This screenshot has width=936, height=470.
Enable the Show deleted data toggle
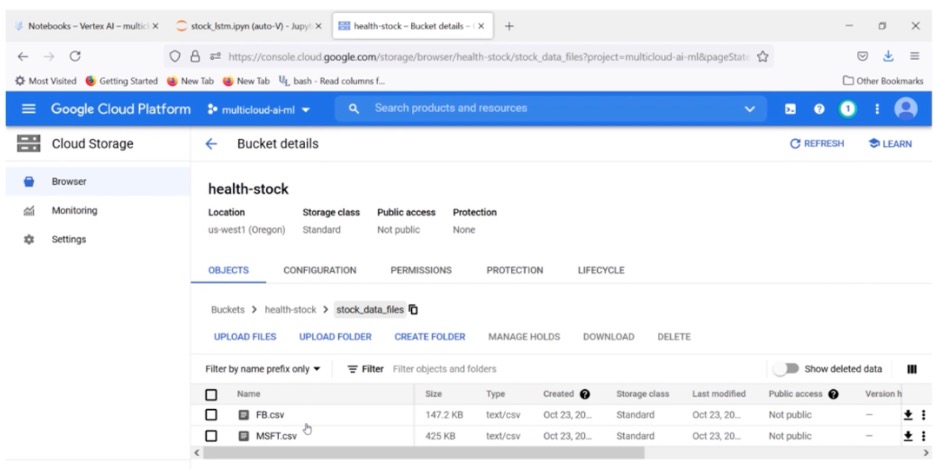(x=786, y=369)
